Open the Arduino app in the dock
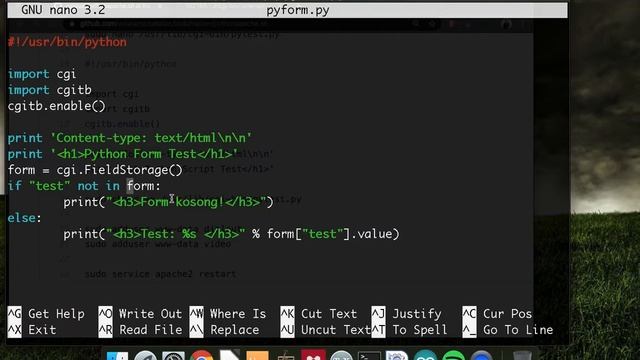 click(x=425, y=355)
